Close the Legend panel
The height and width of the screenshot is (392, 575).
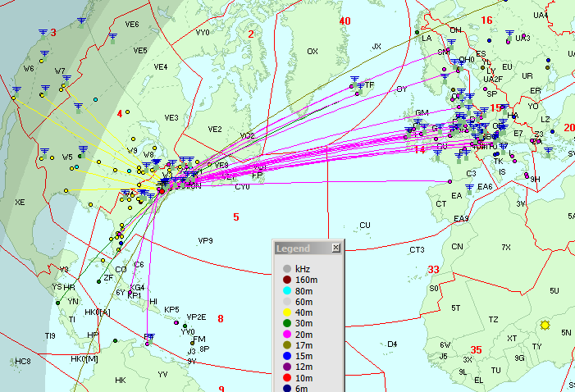(x=335, y=248)
